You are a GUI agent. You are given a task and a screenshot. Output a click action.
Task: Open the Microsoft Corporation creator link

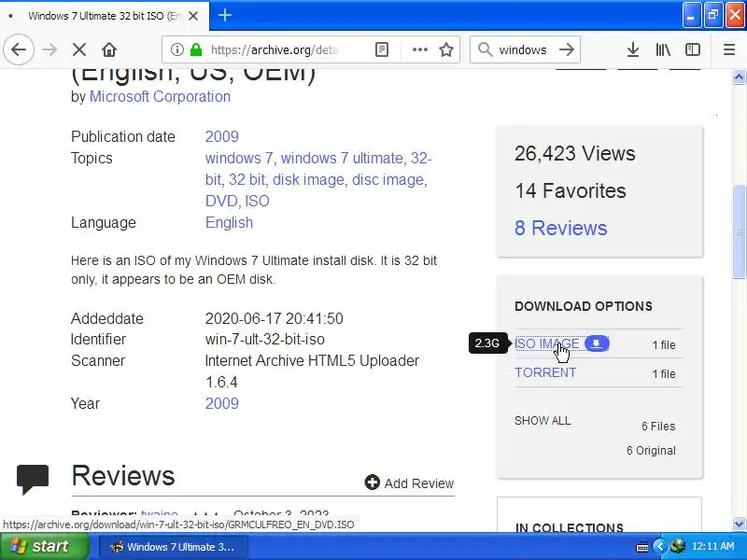pos(160,96)
